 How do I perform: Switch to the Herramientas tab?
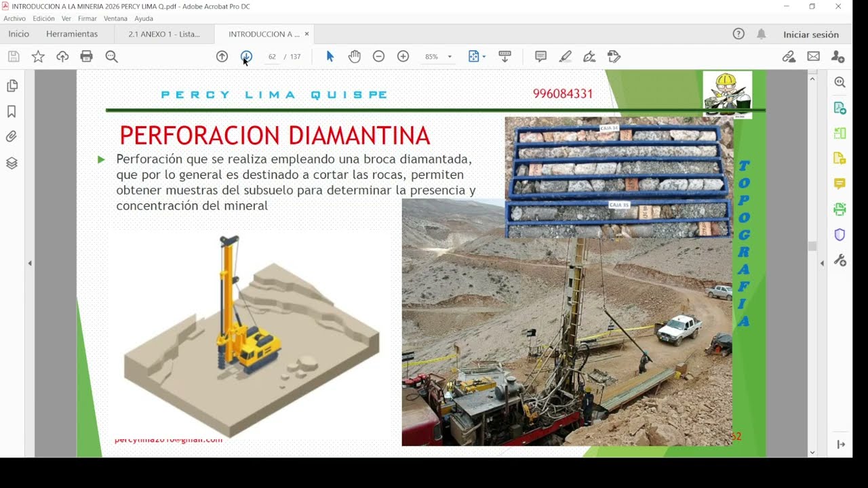click(72, 34)
